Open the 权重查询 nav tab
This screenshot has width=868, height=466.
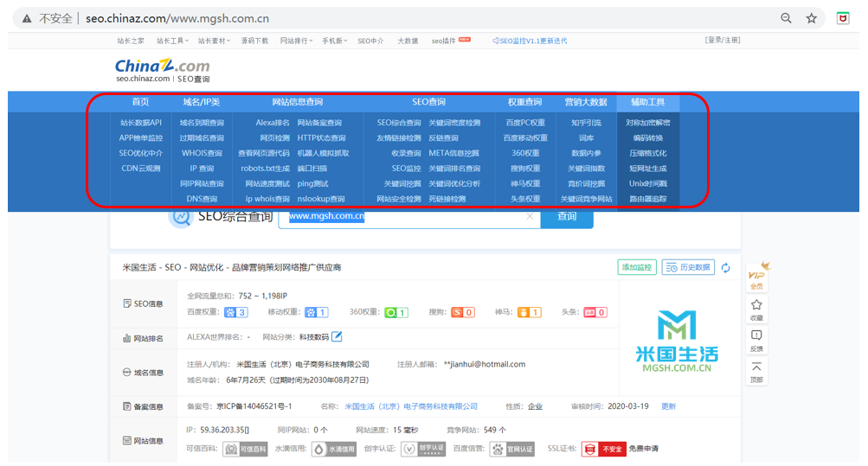pyautogui.click(x=524, y=102)
